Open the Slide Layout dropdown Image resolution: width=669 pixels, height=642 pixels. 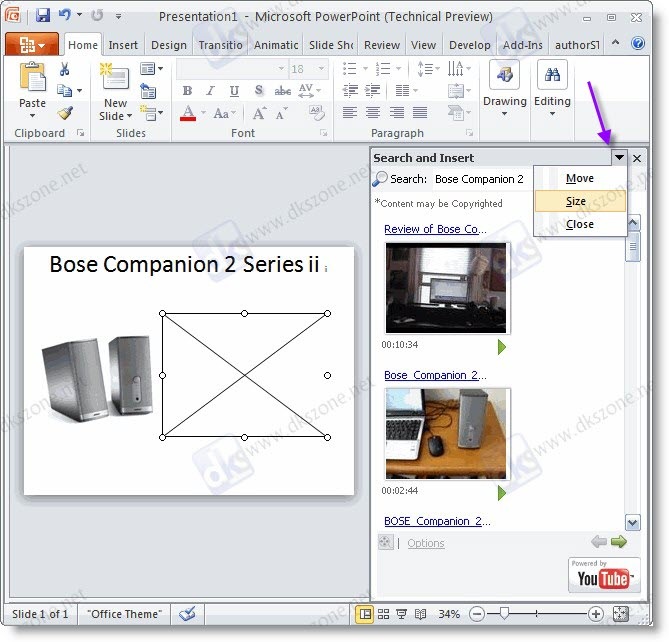tap(151, 68)
